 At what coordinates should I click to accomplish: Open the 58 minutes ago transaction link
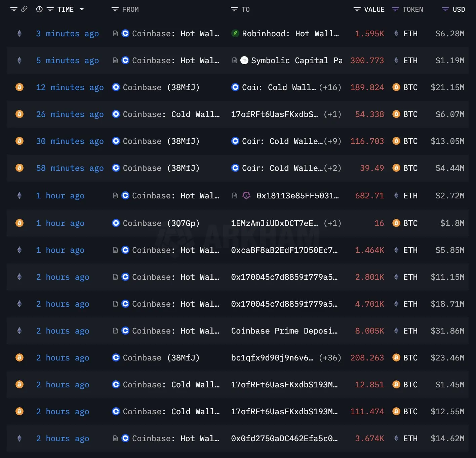pos(70,168)
